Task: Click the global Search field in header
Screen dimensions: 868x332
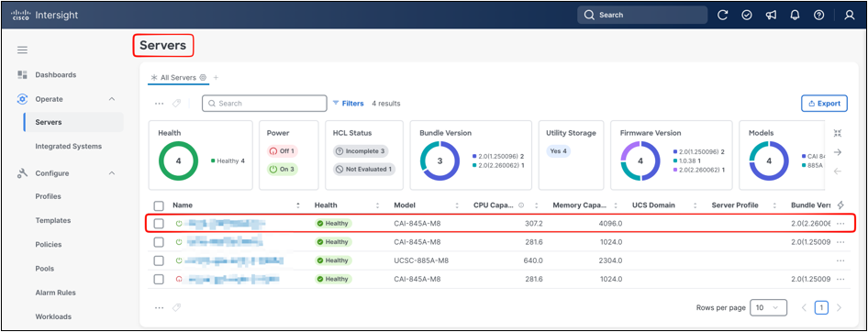Action: (642, 15)
